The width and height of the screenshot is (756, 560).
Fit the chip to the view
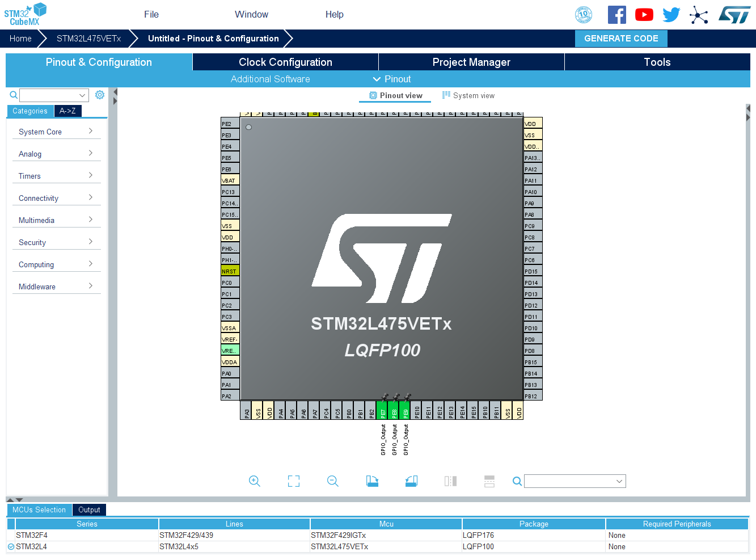click(x=294, y=481)
